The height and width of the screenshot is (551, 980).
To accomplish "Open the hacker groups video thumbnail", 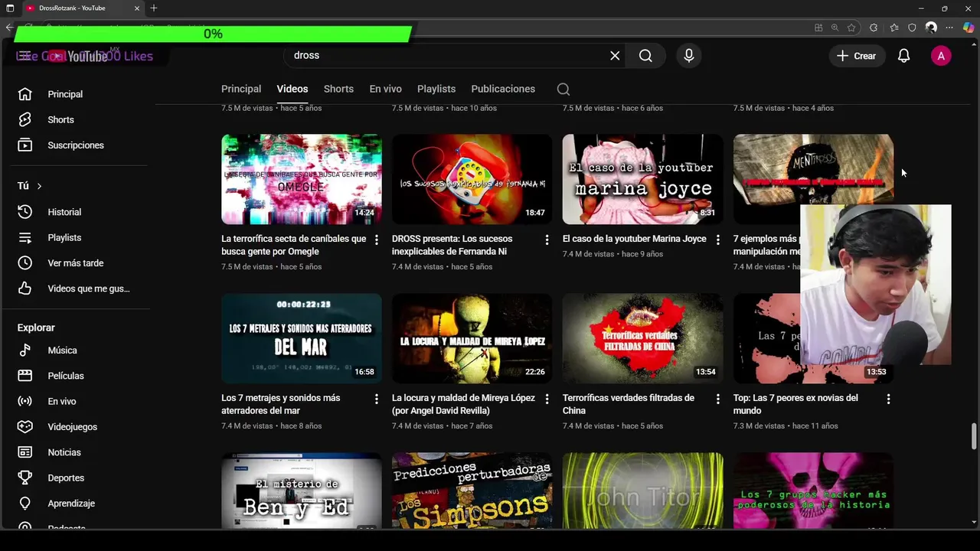I will coord(813,491).
